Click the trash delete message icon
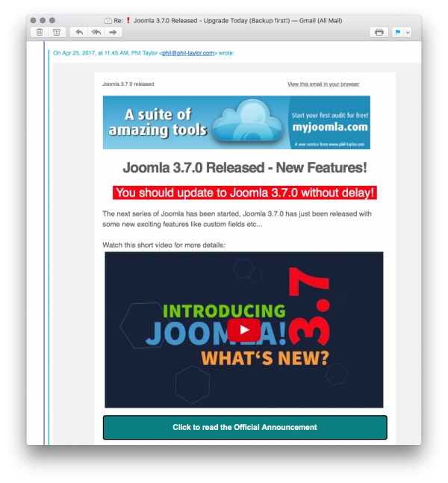 pyautogui.click(x=40, y=32)
